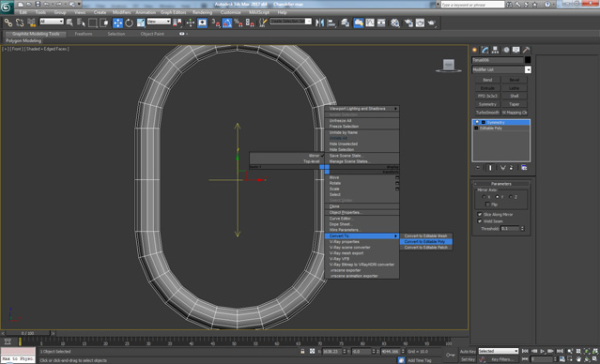
Task: Apply the TurboSmooth modifier button
Action: 487,113
